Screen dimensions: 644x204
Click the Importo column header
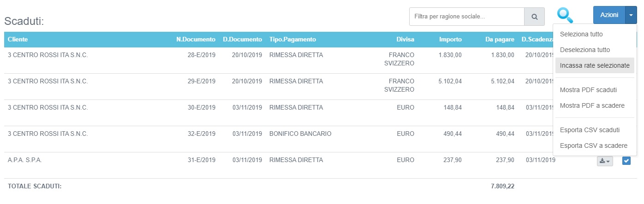(450, 40)
